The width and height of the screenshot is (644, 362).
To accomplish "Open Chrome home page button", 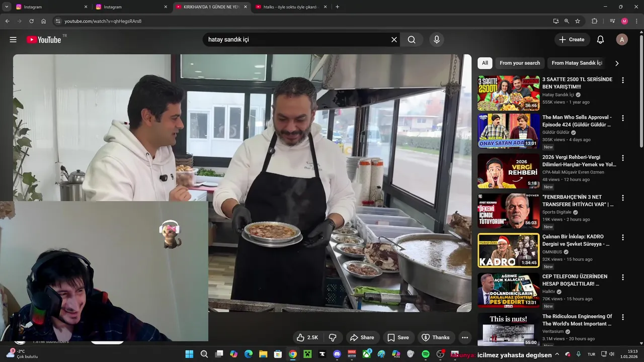I will tap(44, 21).
